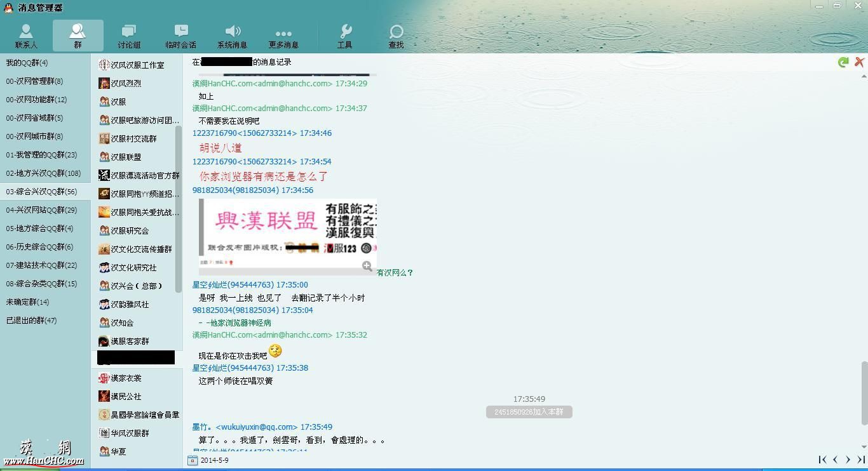Viewport: 868px width, 471px height.
Task: Click the green refresh arrow icon
Action: (843, 62)
